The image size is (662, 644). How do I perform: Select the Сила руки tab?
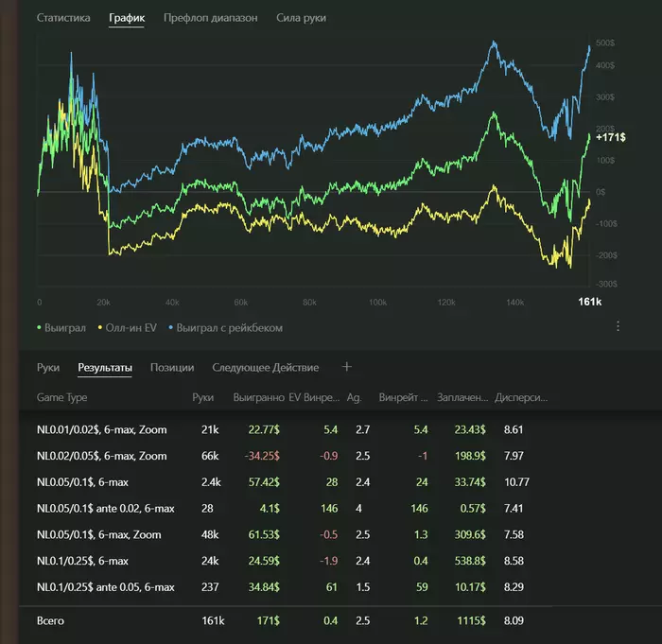pos(300,18)
